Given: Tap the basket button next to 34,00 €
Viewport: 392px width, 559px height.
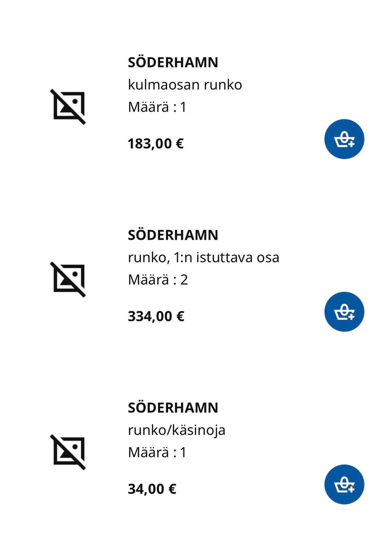Looking at the screenshot, I should pos(344,485).
